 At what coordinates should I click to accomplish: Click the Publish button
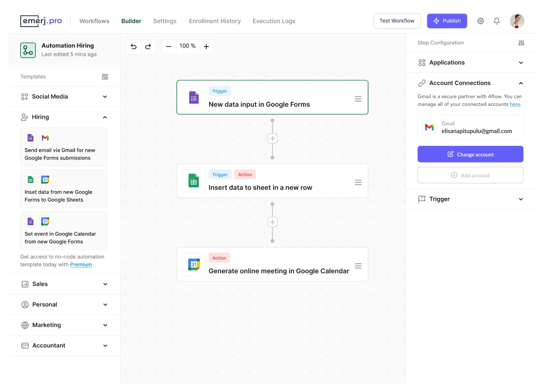coord(447,21)
